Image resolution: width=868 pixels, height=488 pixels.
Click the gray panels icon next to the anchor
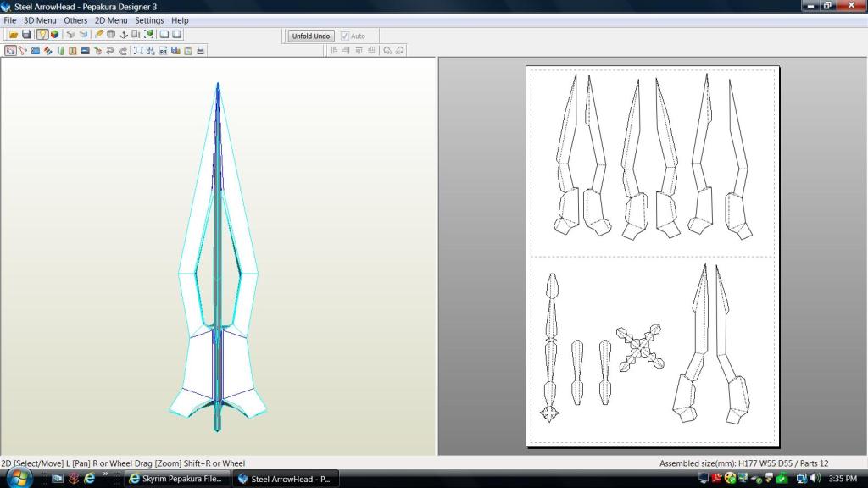[x=136, y=34]
